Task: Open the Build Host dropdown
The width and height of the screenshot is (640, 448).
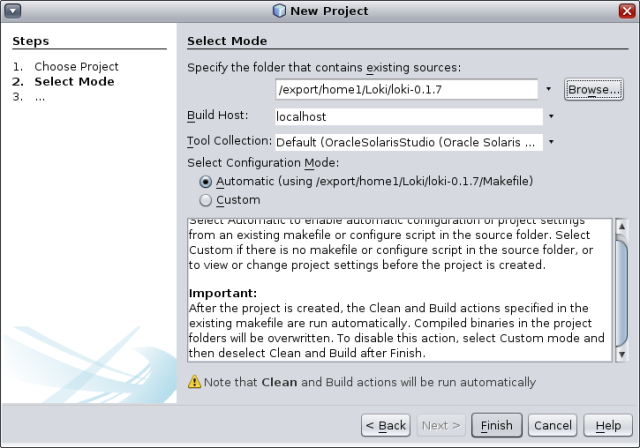Action: [x=549, y=116]
